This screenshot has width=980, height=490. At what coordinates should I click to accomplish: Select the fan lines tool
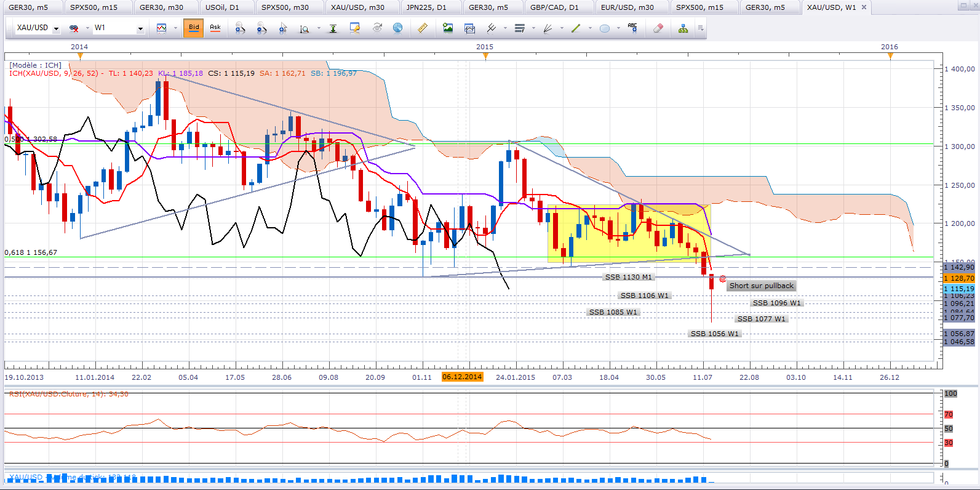548,28
